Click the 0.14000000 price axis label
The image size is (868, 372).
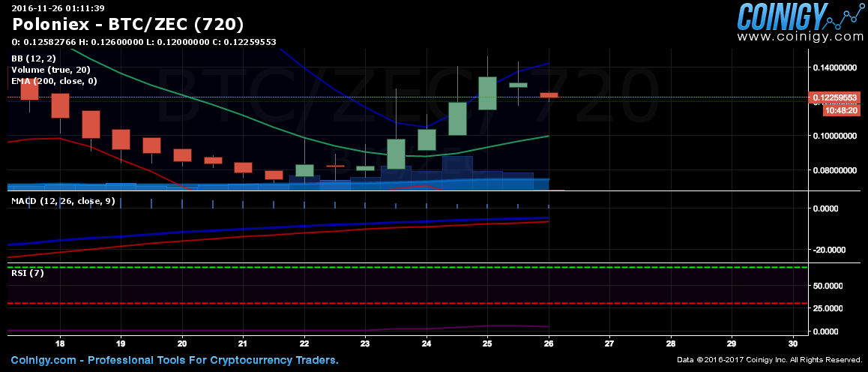tap(835, 67)
